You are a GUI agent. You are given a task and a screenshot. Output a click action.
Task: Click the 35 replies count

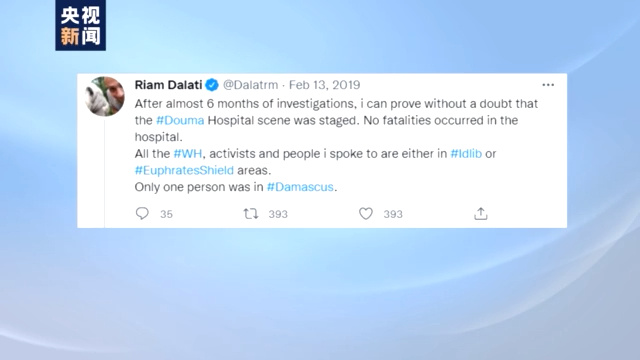(166, 214)
